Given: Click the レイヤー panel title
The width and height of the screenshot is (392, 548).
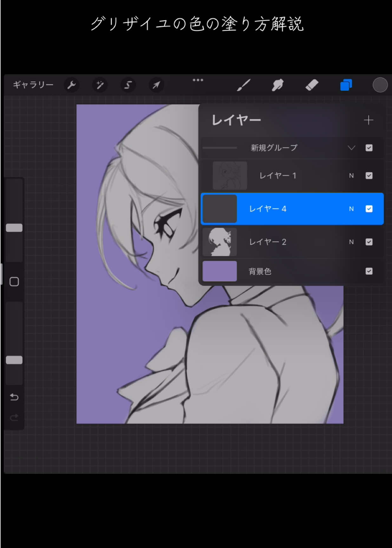Looking at the screenshot, I should 236,120.
